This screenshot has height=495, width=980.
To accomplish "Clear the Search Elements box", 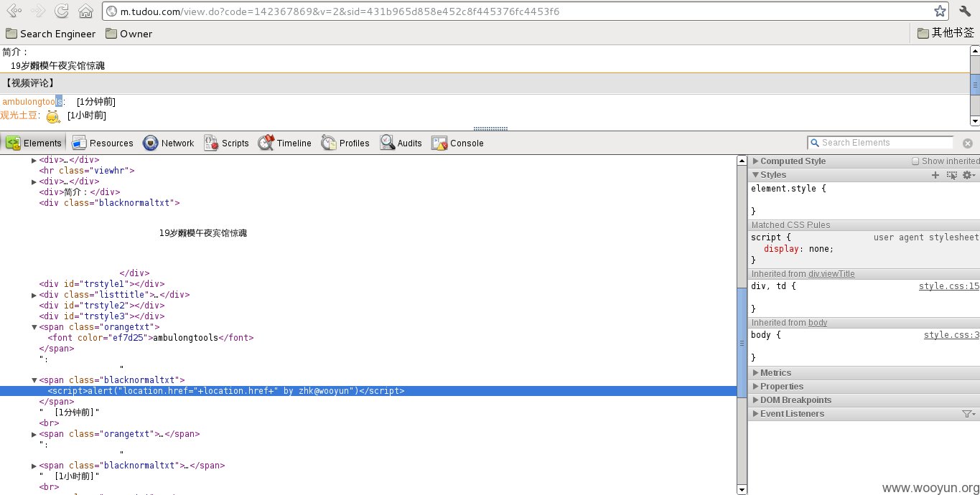I will 968,143.
